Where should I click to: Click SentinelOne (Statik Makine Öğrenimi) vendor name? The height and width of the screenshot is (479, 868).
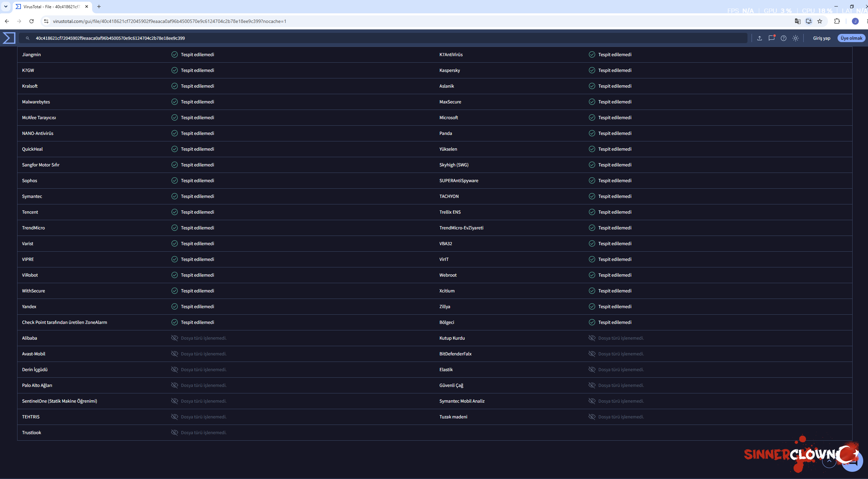(60, 401)
